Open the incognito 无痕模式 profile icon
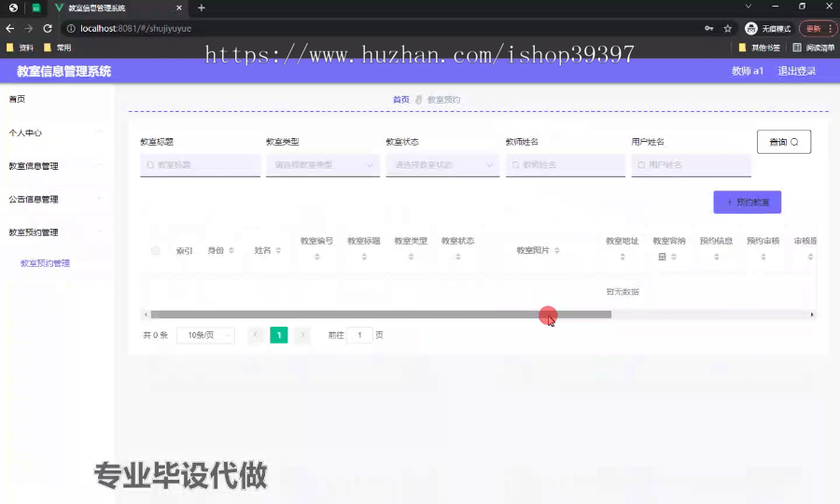The width and height of the screenshot is (840, 504). pos(751,28)
